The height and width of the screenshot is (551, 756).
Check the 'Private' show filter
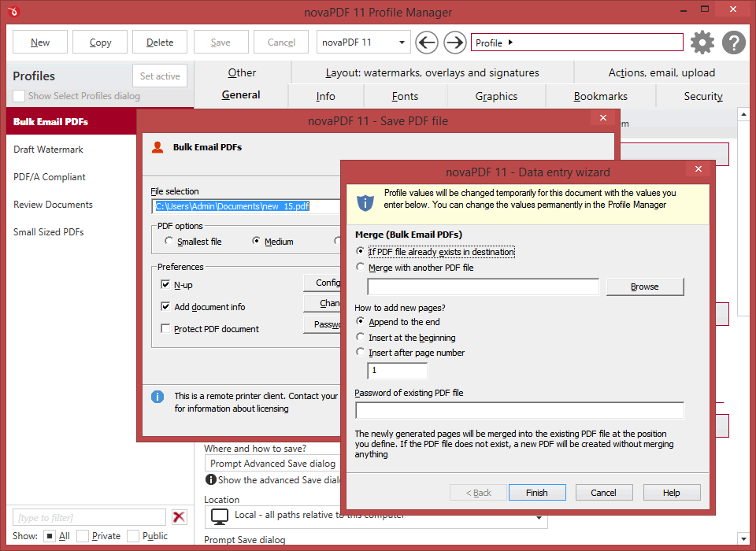click(x=83, y=535)
